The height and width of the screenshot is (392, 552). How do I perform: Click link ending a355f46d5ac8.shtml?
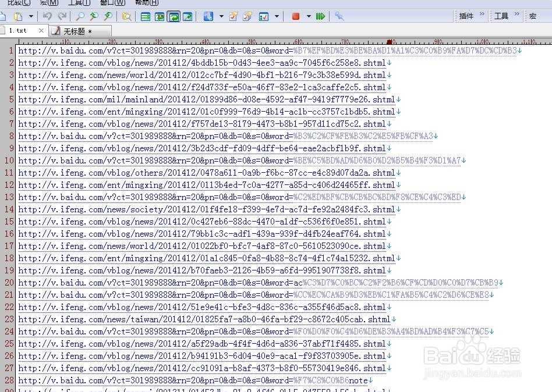coord(202,307)
